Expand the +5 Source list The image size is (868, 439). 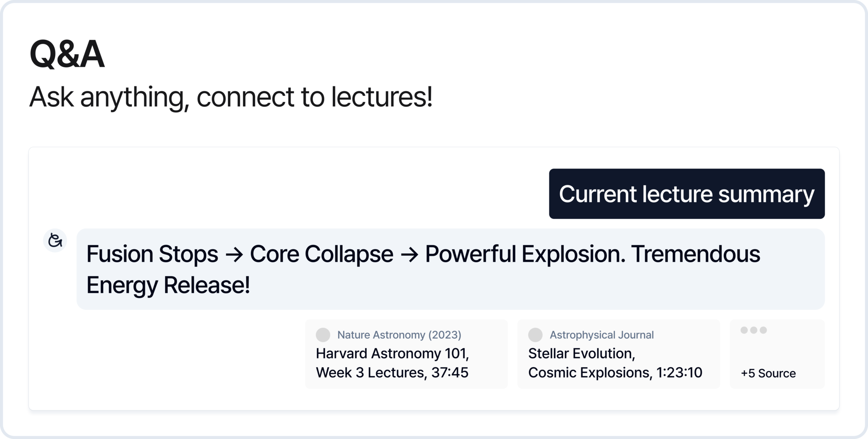[768, 373]
